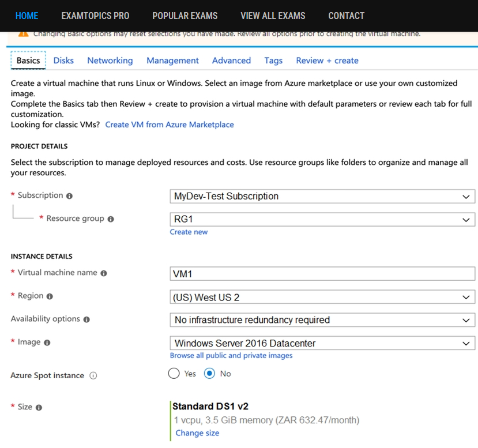Click Create VM from Azure Marketplace link
The image size is (478, 448).
(x=170, y=125)
